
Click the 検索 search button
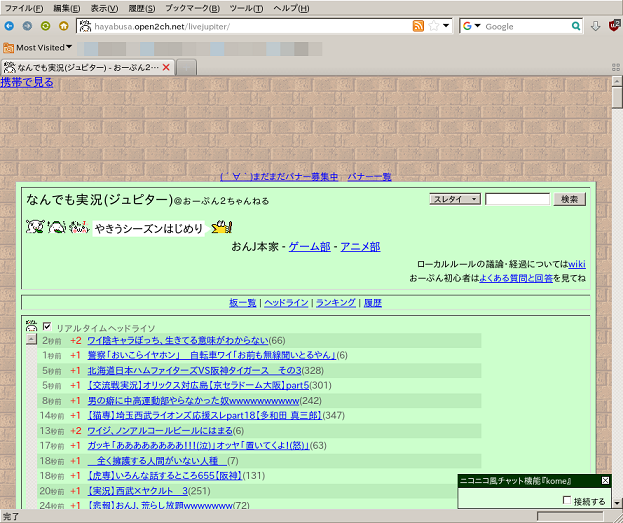point(569,199)
